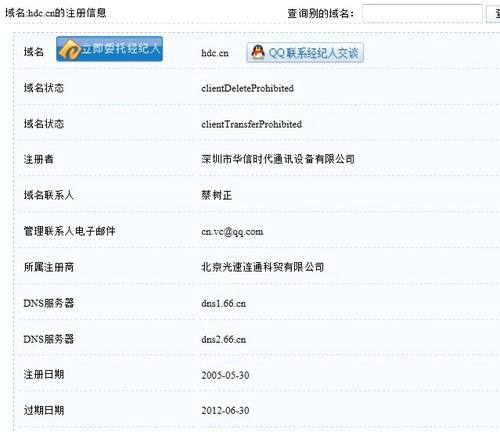Select registration date 2005-05-30
Screen dimensions: 500x435
(x=225, y=375)
